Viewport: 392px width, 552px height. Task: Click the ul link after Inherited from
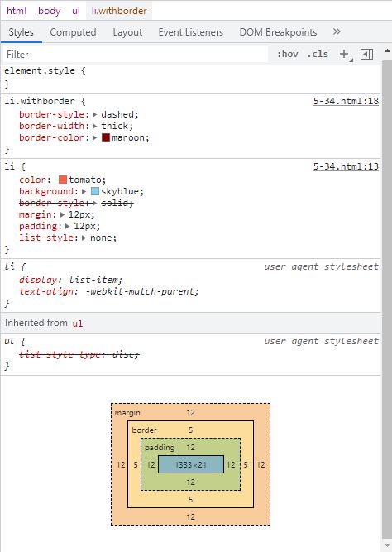(x=78, y=324)
